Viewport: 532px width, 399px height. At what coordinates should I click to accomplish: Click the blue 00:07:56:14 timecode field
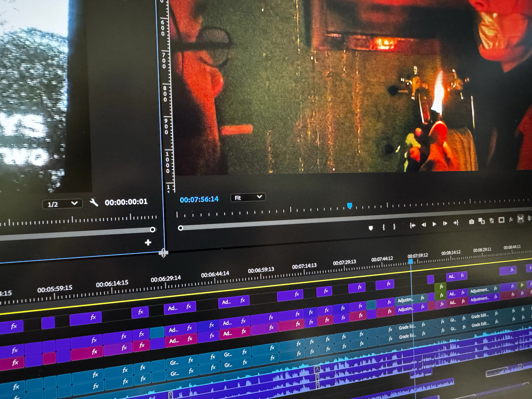pos(199,199)
